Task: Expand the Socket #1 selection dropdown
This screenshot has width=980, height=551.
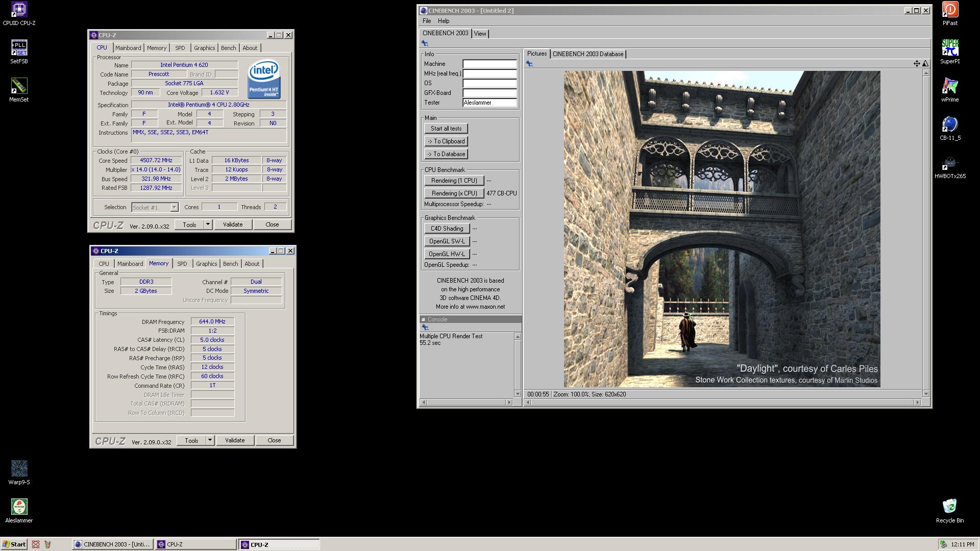Action: [174, 207]
